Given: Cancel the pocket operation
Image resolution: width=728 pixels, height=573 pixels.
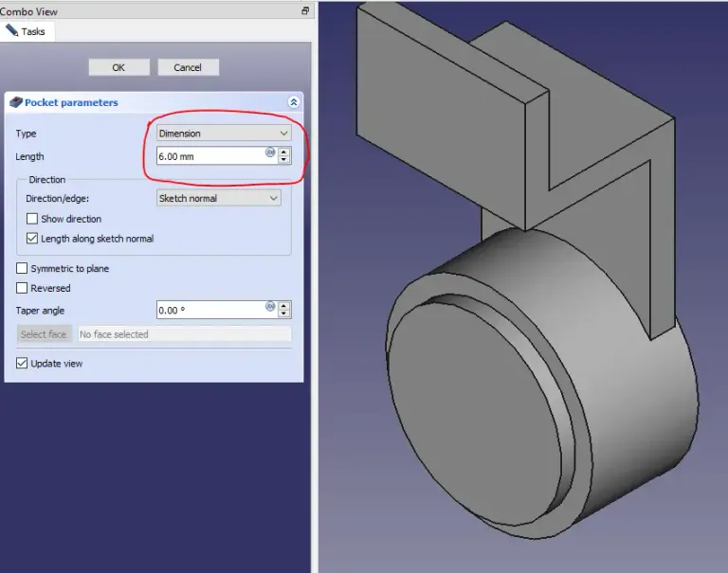Looking at the screenshot, I should (x=188, y=67).
